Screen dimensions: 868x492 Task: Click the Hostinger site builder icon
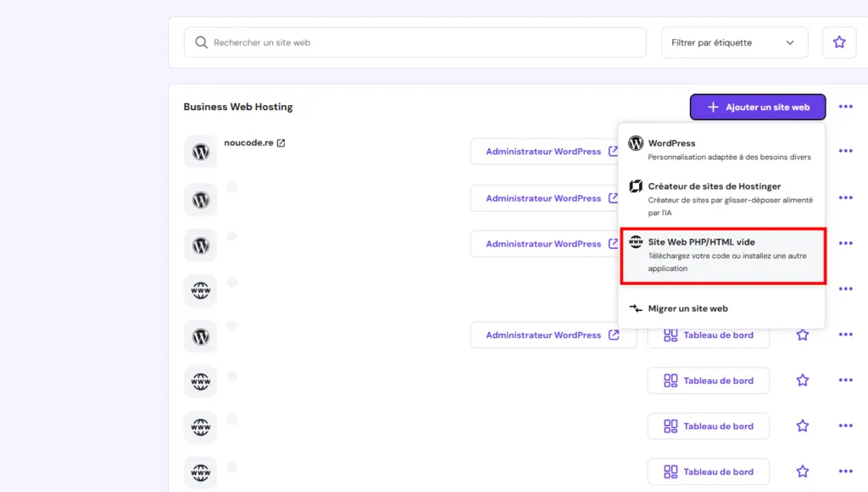636,186
